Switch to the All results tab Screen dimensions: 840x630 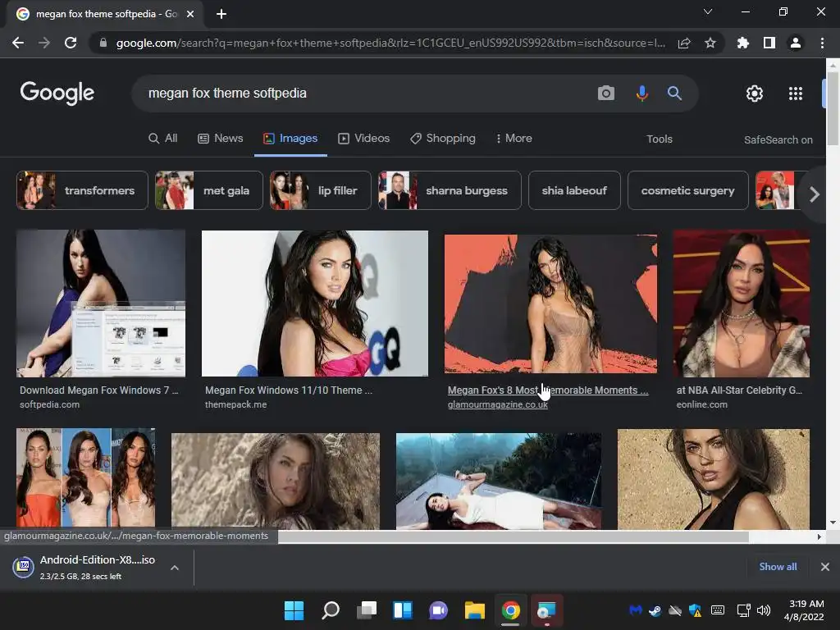click(163, 138)
